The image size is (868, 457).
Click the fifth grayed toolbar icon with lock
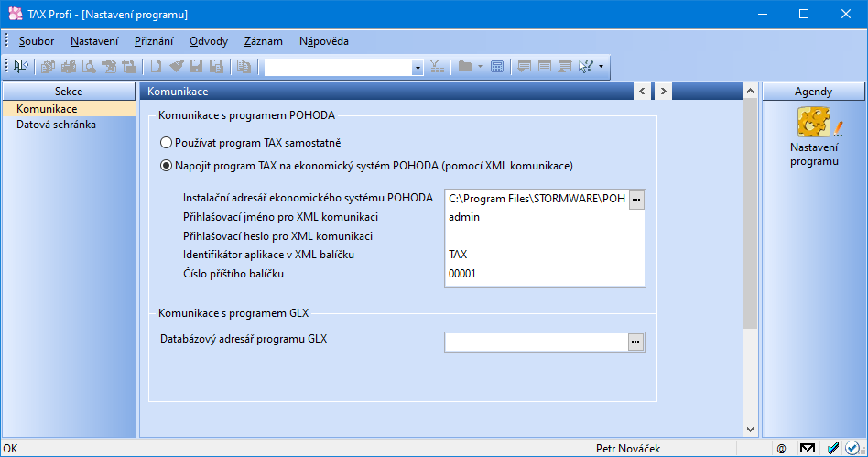[x=129, y=67]
